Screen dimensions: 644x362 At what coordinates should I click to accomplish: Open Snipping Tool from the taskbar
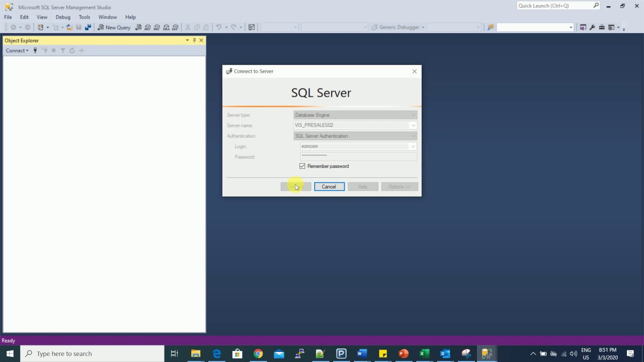click(x=466, y=353)
